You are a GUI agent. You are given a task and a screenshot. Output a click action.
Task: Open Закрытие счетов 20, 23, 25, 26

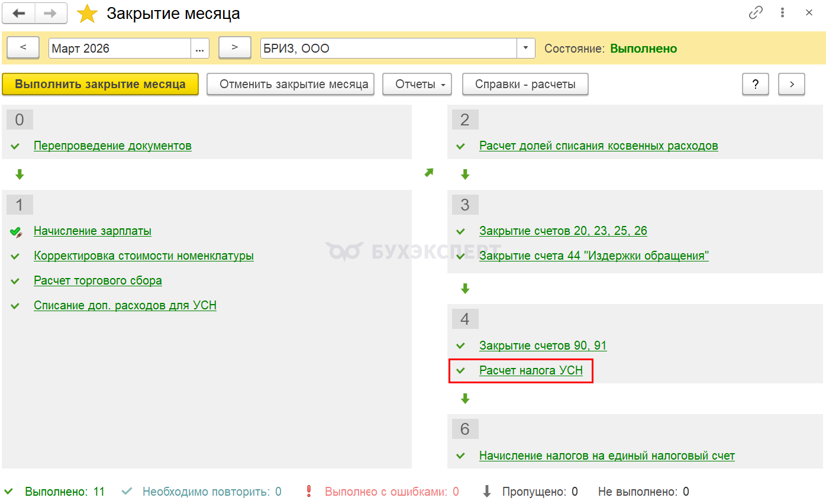[563, 231]
